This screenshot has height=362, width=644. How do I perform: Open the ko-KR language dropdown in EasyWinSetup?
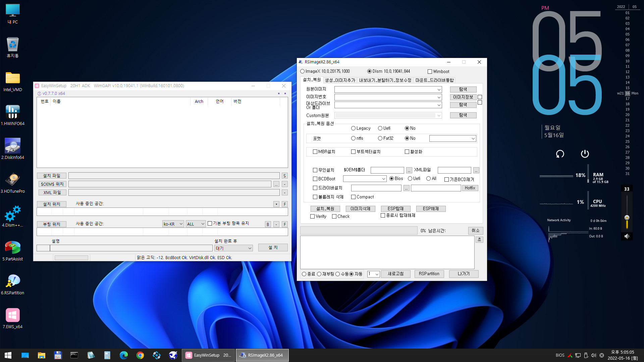173,224
